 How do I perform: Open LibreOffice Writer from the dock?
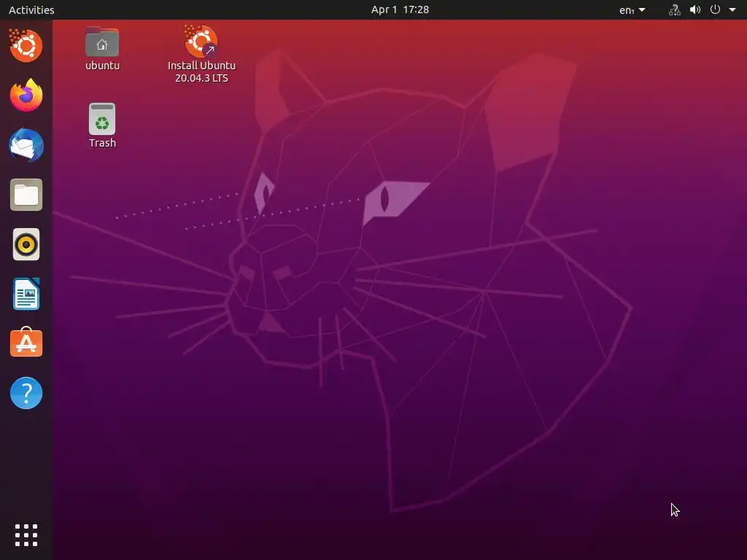tap(26, 295)
